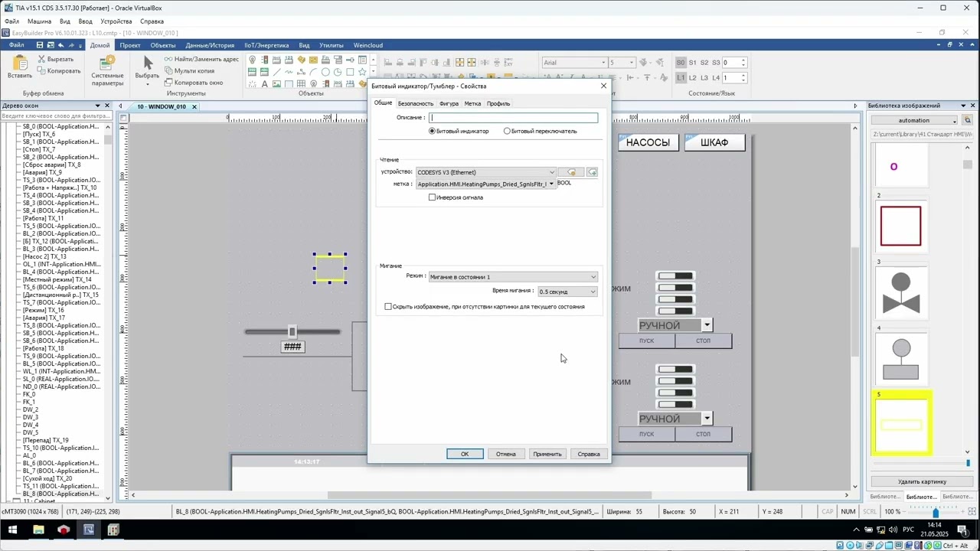Select the star shape object icon
This screenshot has width=980, height=551.
[362, 72]
